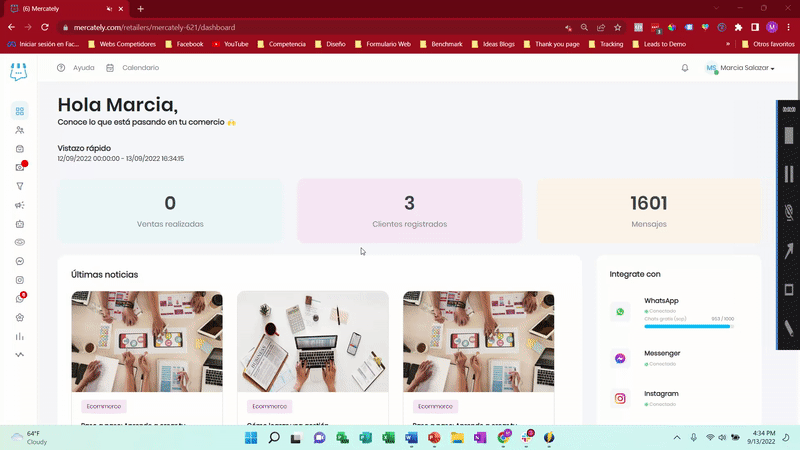Open the Chrome extensions puzzle icon

738,28
